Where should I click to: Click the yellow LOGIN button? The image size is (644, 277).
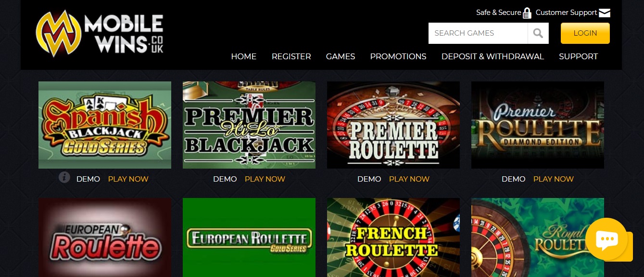click(x=585, y=33)
